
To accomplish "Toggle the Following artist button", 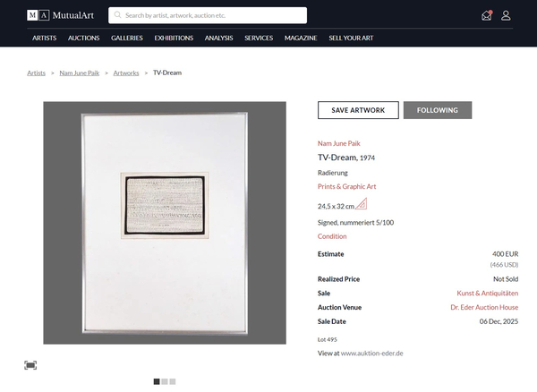I will click(x=438, y=110).
